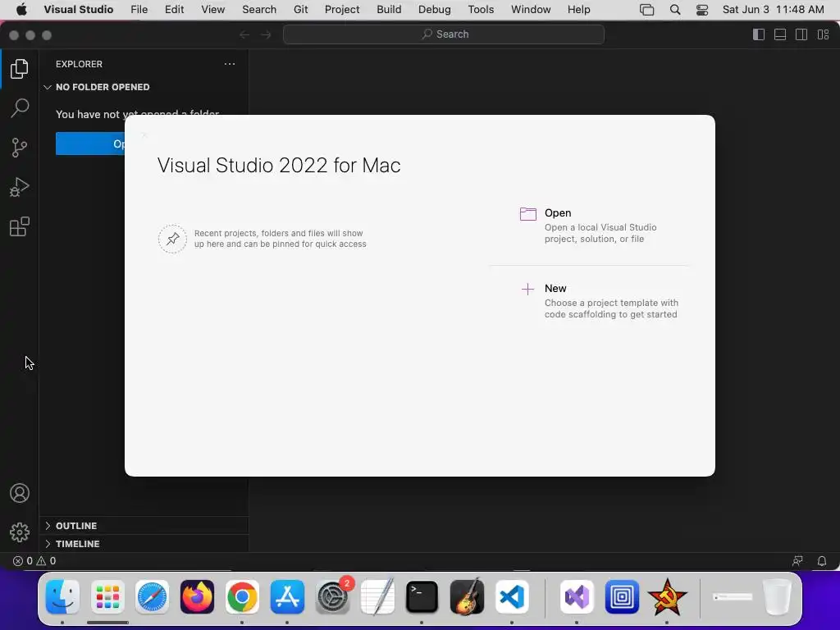Open the Build menu
The height and width of the screenshot is (630, 840).
coord(389,10)
